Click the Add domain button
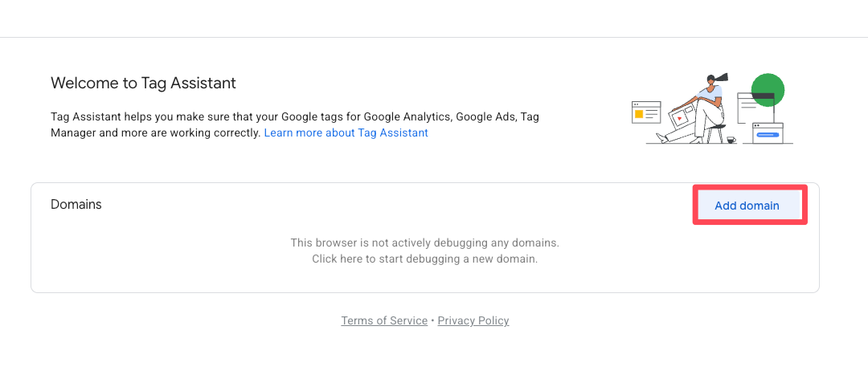Screen dimensions: 868x367 click(747, 206)
